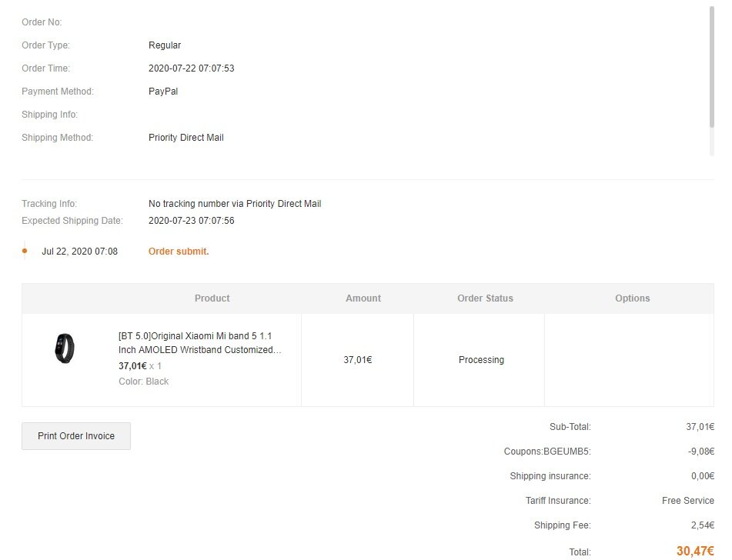Click the black Mi band product thumbnail

65,348
